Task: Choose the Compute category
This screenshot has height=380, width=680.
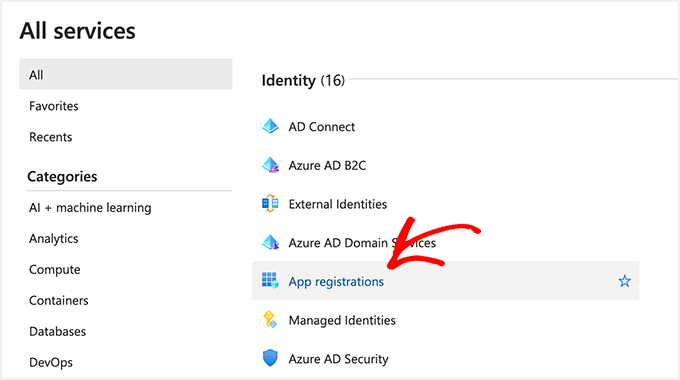Action: point(55,270)
